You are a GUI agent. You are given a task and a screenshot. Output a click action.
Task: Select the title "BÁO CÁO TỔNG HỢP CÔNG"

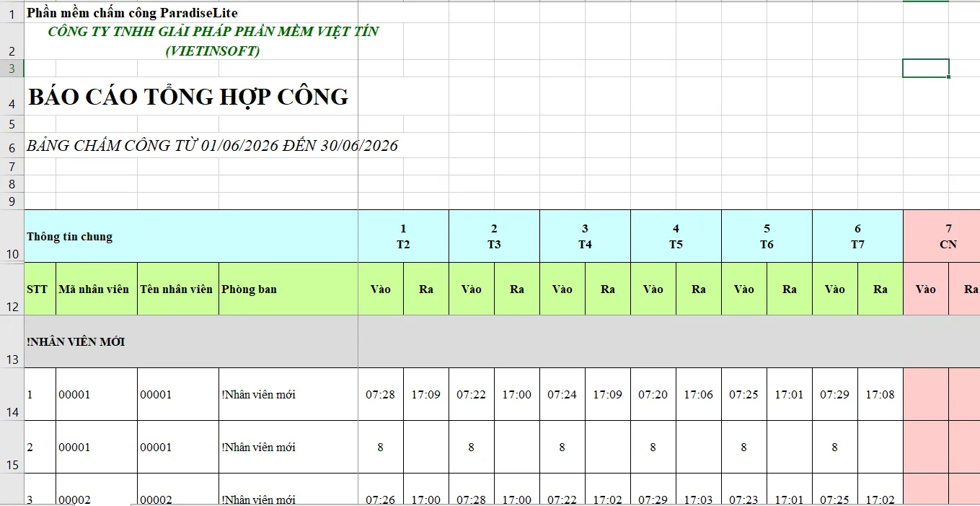click(x=188, y=96)
